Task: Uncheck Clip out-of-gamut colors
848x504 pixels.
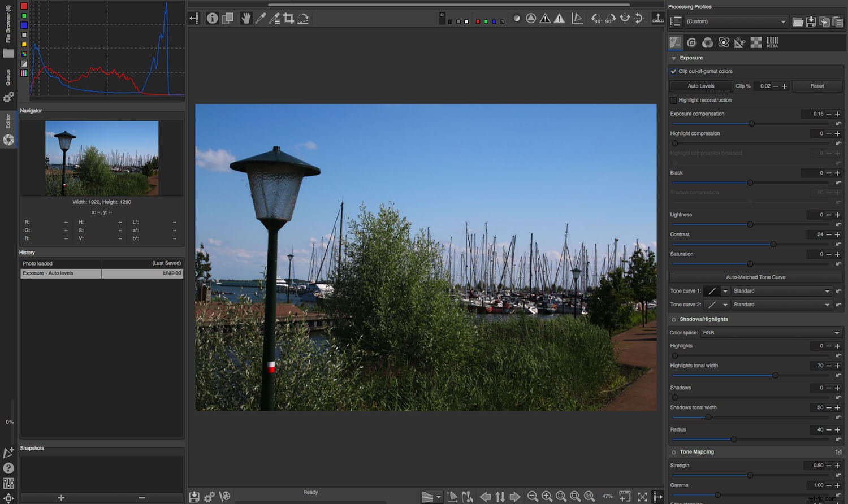Action: pyautogui.click(x=673, y=71)
